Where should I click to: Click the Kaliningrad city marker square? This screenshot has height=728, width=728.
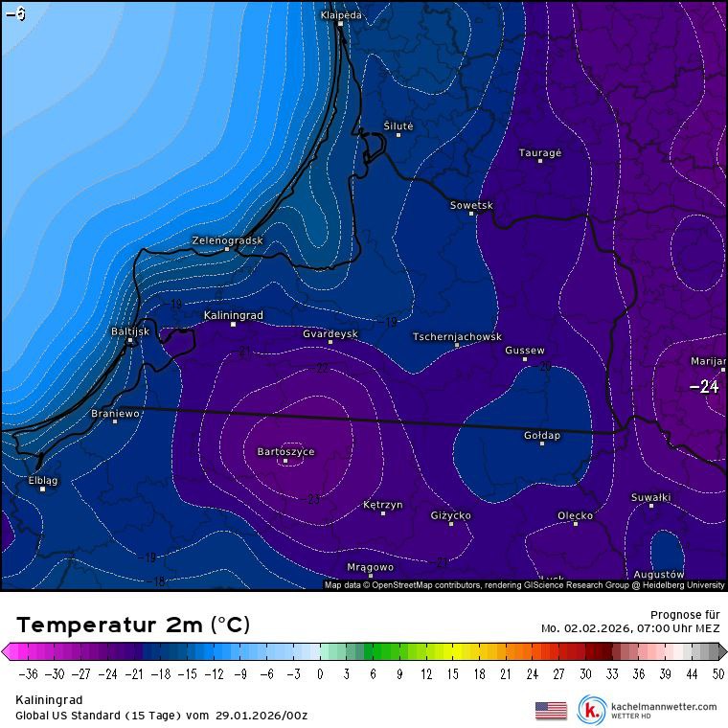coord(233,324)
